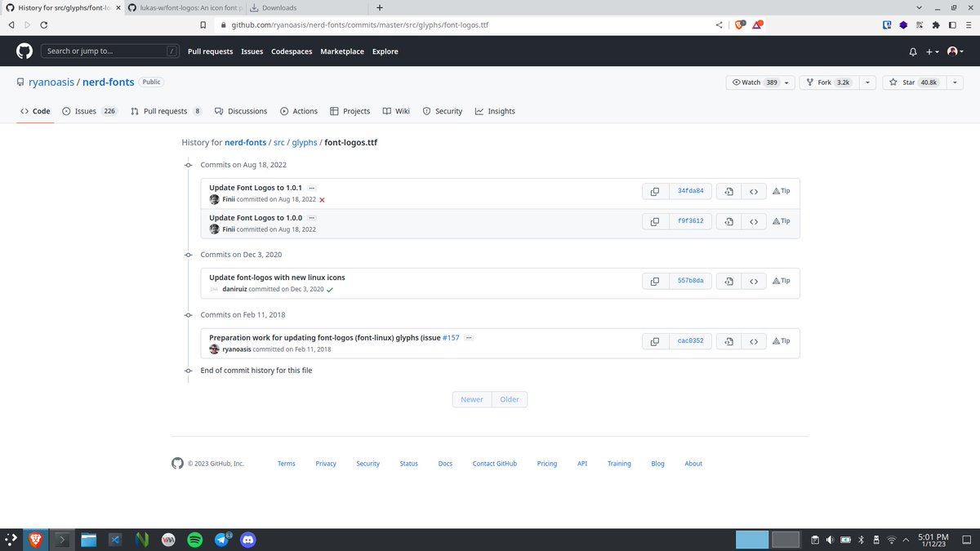
Task: Show failed status X on 1.0.1 commit
Action: 322,200
